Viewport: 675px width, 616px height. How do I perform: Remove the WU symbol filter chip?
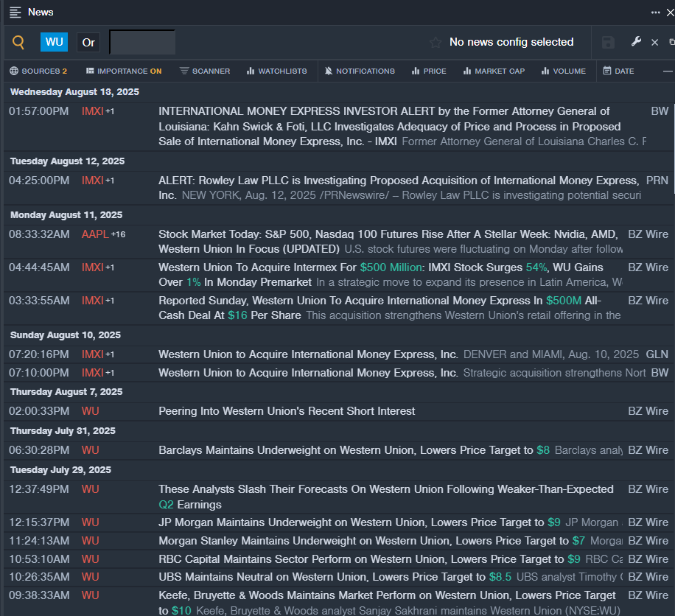pos(55,42)
